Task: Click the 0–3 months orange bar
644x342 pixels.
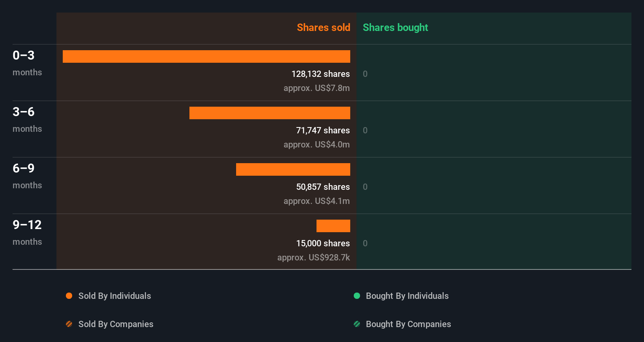Action: click(206, 56)
